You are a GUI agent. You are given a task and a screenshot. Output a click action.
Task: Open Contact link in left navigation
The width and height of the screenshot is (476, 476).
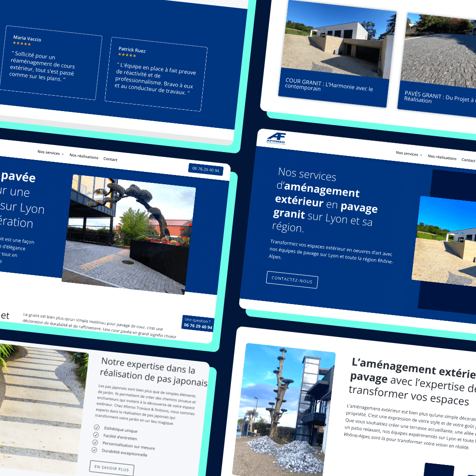point(110,159)
